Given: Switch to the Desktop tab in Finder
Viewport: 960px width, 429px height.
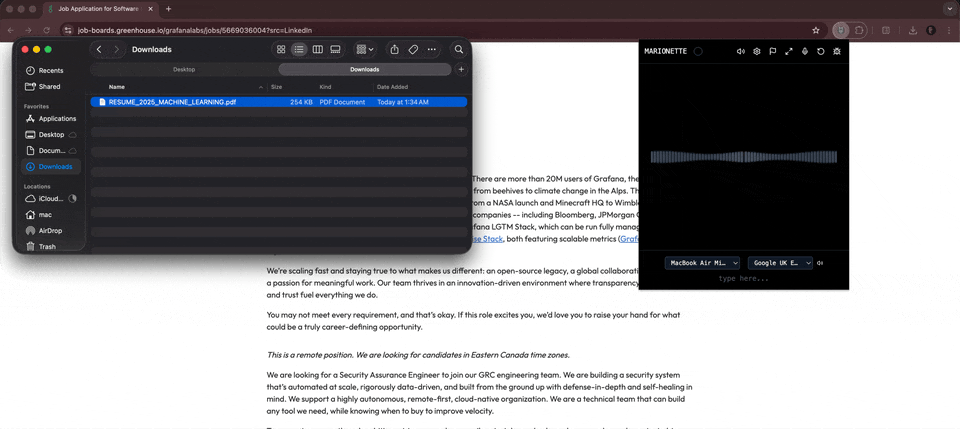Looking at the screenshot, I should click(x=184, y=69).
